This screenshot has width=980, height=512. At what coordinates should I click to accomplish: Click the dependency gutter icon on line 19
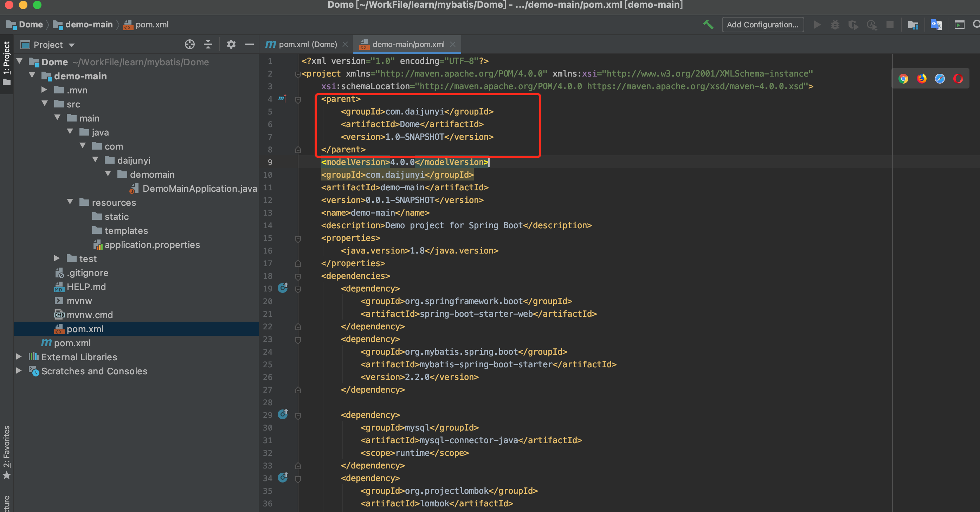(x=283, y=288)
